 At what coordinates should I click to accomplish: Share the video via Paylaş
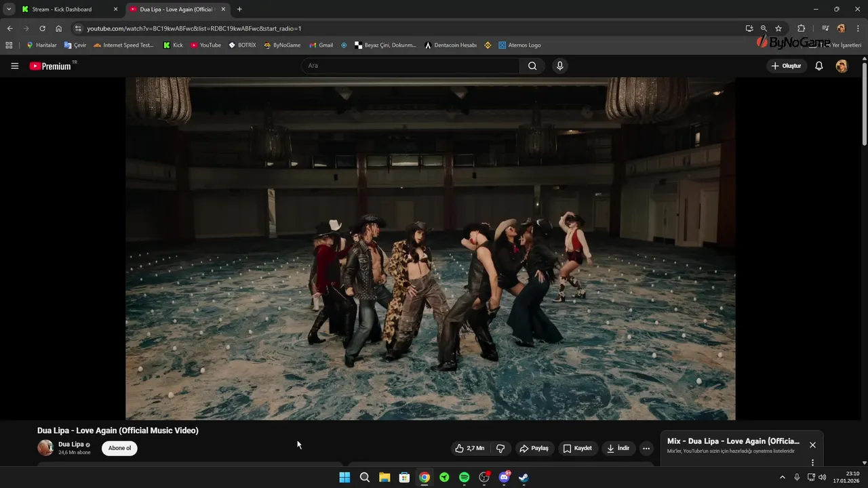click(534, 448)
